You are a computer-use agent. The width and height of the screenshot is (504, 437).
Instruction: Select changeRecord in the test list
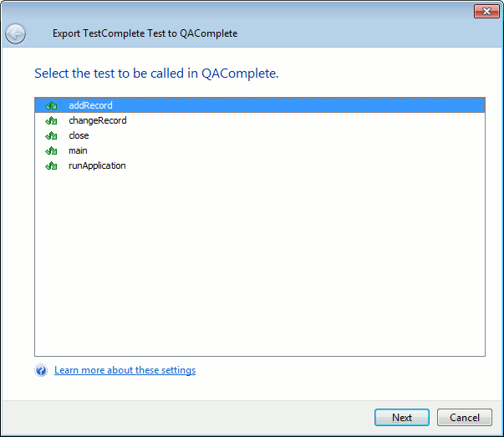point(98,120)
